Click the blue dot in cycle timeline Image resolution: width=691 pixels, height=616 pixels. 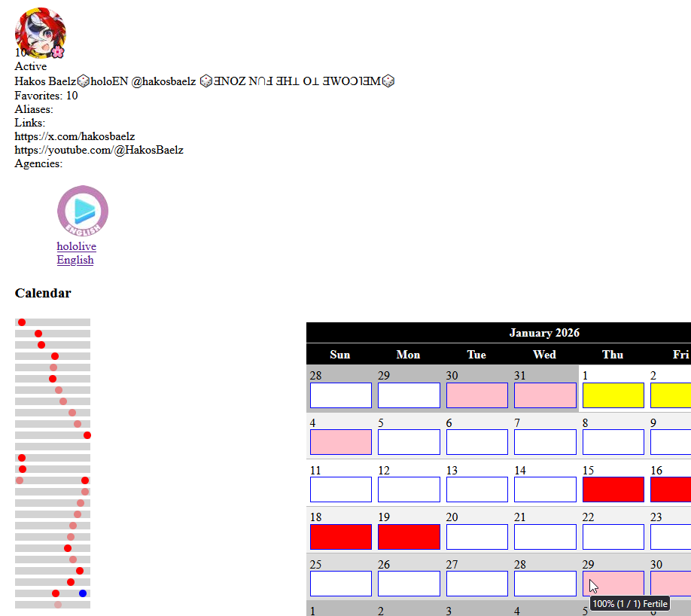click(x=82, y=593)
